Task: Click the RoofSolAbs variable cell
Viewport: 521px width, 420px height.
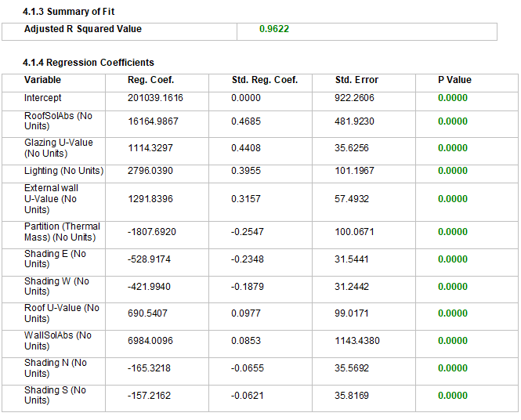Action: click(58, 121)
